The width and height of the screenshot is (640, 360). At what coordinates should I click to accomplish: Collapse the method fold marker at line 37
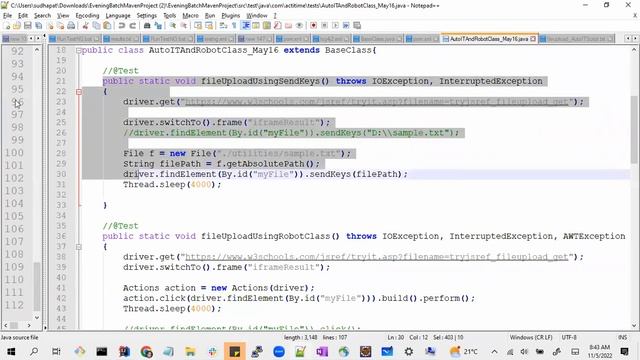[78, 247]
